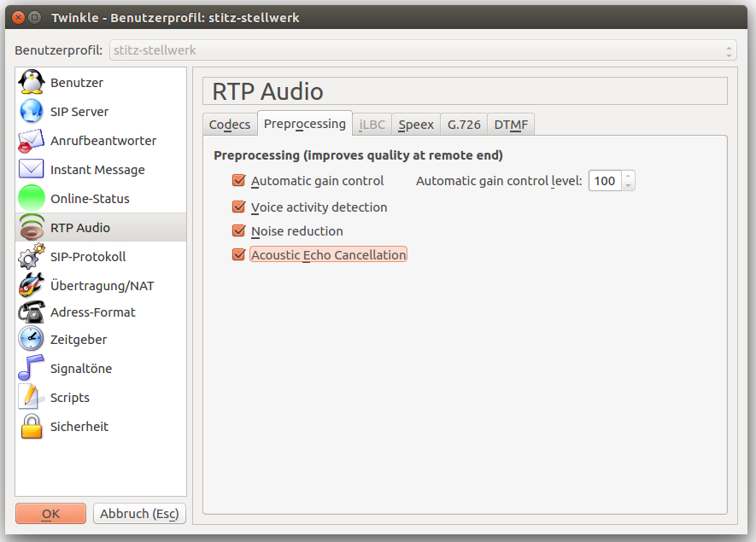
Task: Select Übertragung/NAT text entry
Action: (x=103, y=285)
